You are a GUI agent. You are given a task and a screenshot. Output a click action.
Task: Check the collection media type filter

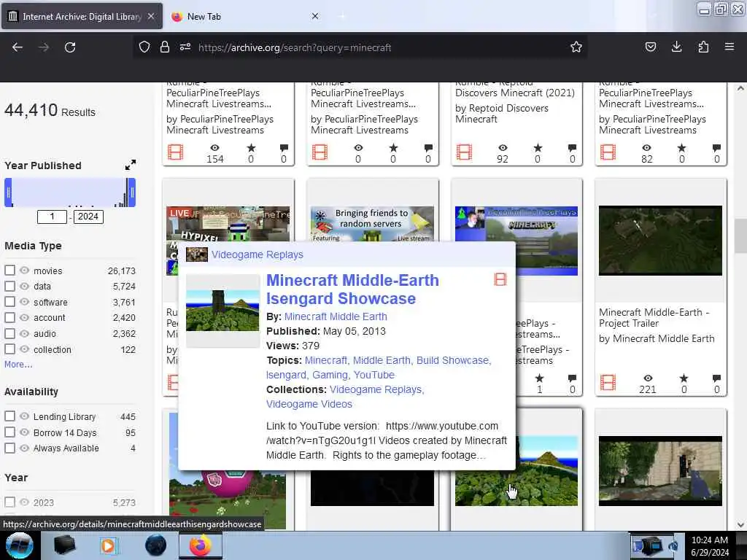click(x=9, y=349)
